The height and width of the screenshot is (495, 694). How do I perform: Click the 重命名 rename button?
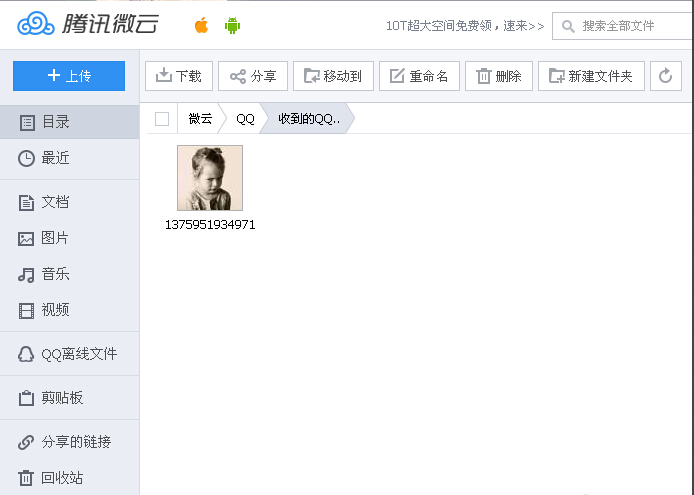419,76
